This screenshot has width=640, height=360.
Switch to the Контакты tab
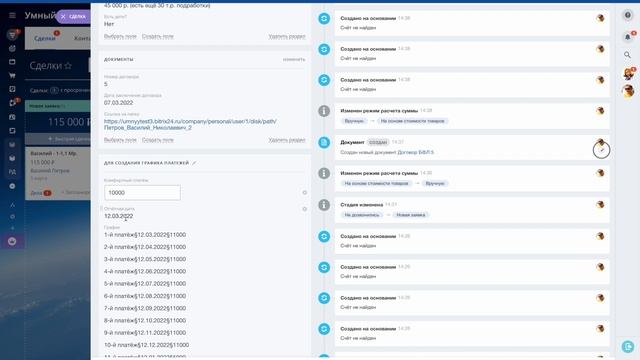pos(82,38)
